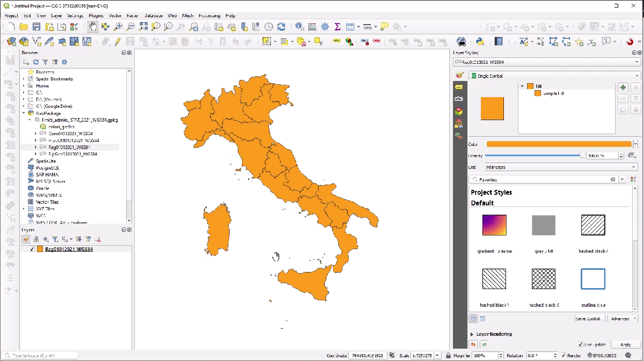
Task: Click the Zoom In magnifier tool
Action: point(118,26)
